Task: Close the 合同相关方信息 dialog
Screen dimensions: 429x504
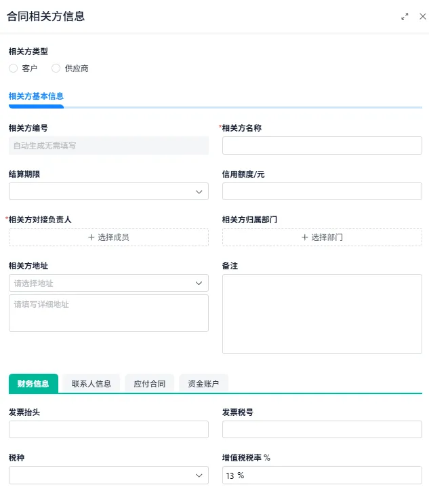Action: point(422,16)
